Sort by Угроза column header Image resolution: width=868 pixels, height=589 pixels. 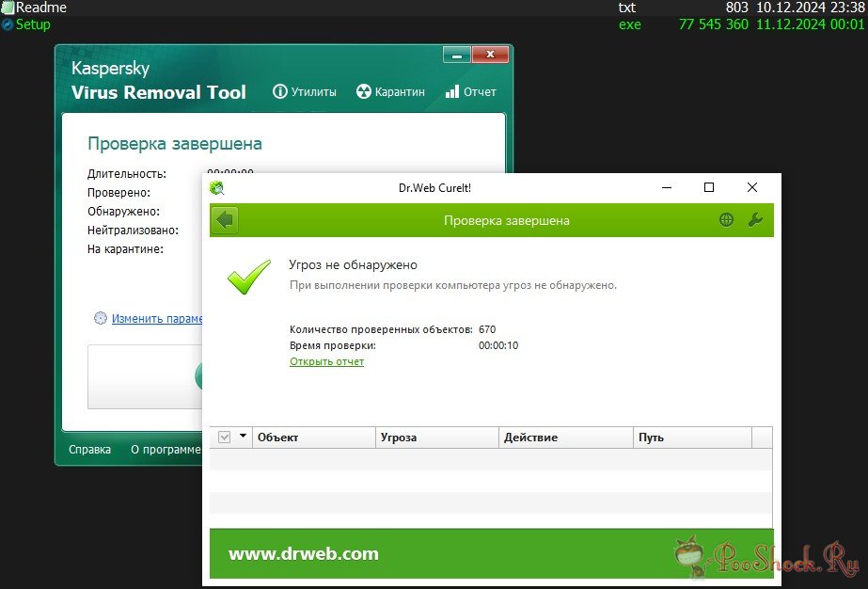pyautogui.click(x=437, y=438)
